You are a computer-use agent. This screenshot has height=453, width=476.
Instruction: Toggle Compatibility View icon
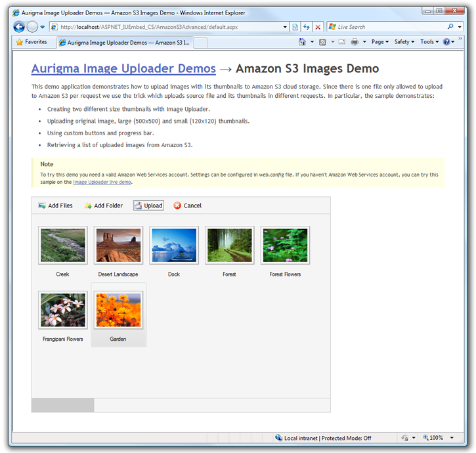click(295, 27)
